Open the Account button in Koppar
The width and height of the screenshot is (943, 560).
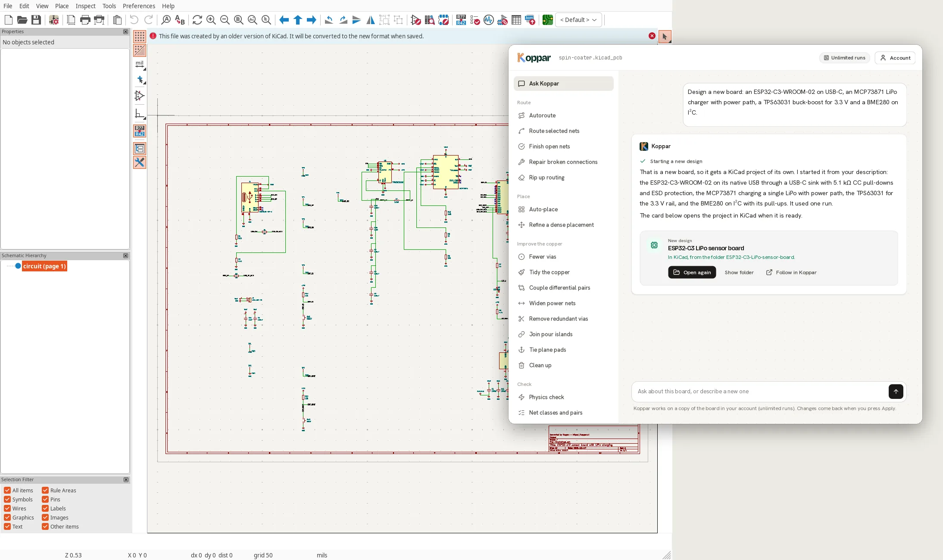click(x=895, y=58)
